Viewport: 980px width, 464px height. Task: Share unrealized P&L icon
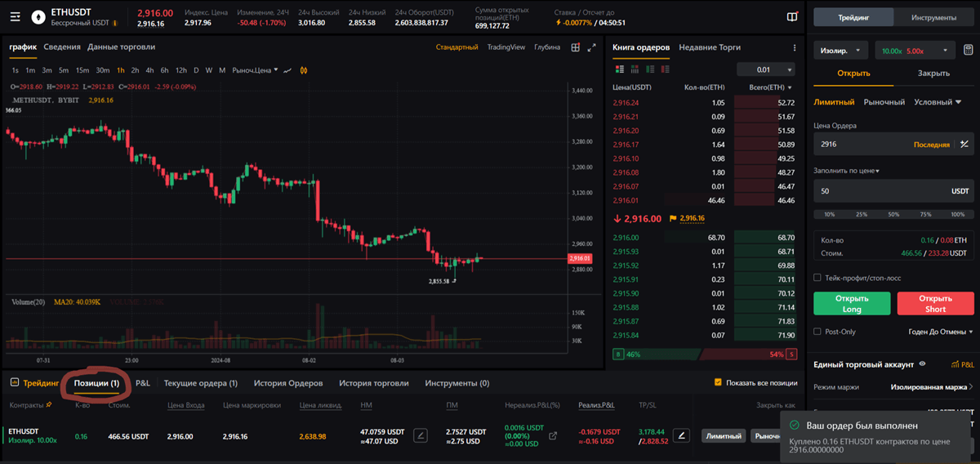pyautogui.click(x=552, y=436)
